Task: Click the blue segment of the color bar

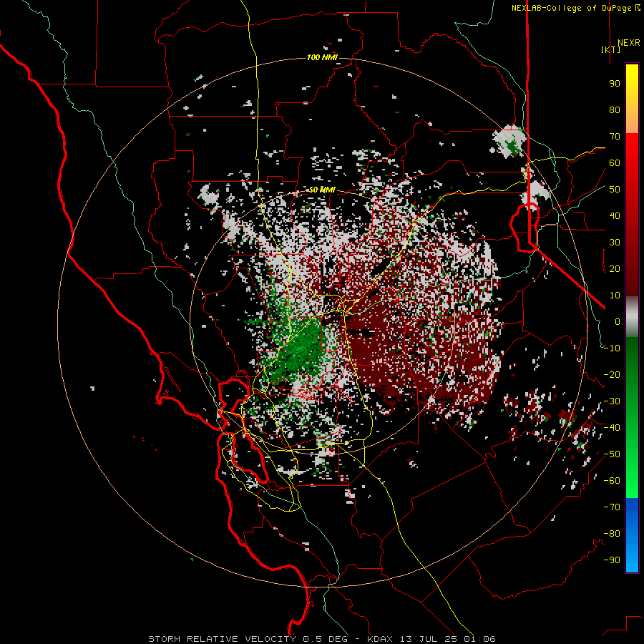Action: point(632,535)
